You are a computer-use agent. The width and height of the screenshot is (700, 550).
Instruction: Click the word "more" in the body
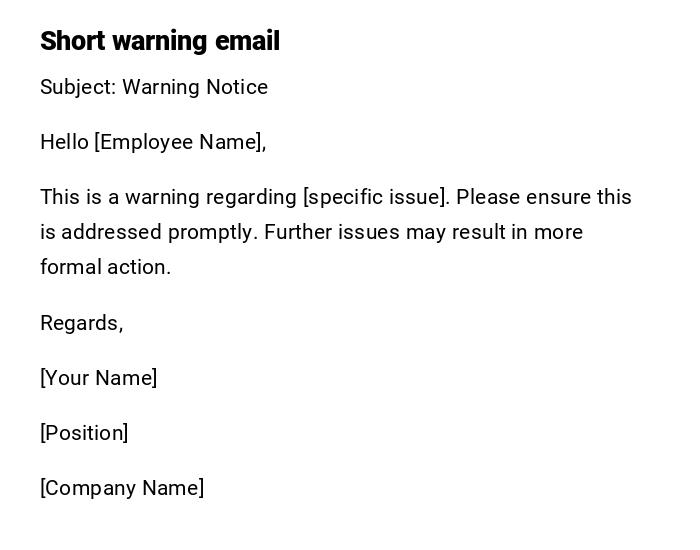pos(559,232)
